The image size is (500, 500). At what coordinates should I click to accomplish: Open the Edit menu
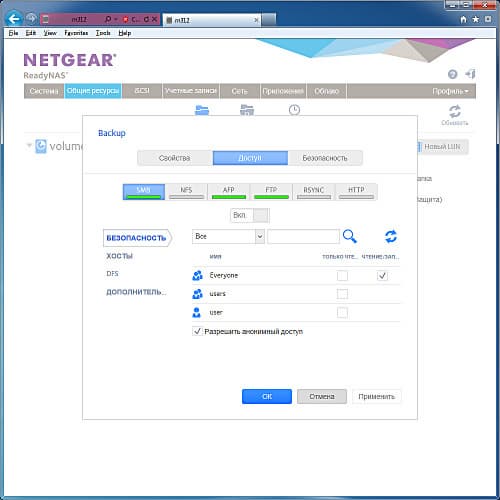coord(31,33)
